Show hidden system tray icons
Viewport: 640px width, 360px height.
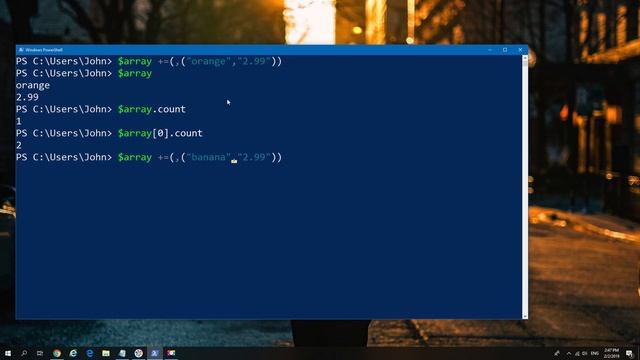pos(569,353)
